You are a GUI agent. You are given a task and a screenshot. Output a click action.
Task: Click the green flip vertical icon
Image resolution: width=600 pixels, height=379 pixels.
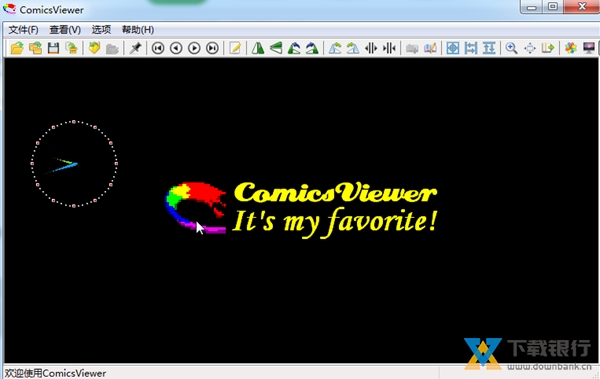pos(276,48)
